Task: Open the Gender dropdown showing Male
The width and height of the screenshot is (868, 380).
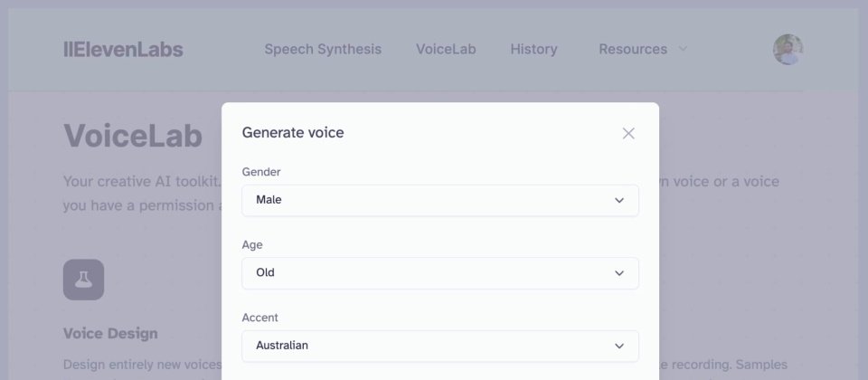Action: click(439, 200)
